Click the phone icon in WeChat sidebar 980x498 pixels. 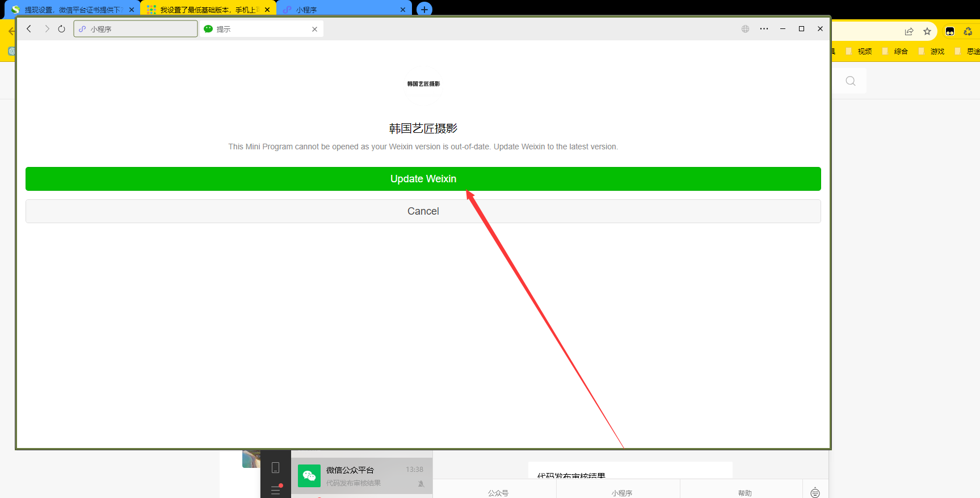[275, 467]
